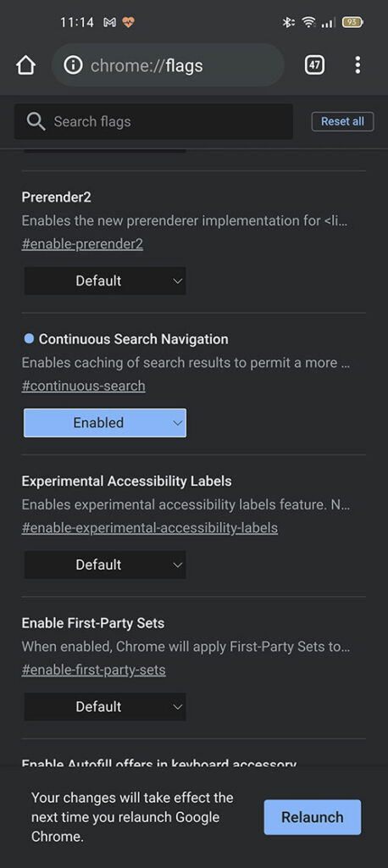Screen dimensions: 388x868
Task: Open Enable First-Party Sets Default dropdown
Action: [x=105, y=706]
